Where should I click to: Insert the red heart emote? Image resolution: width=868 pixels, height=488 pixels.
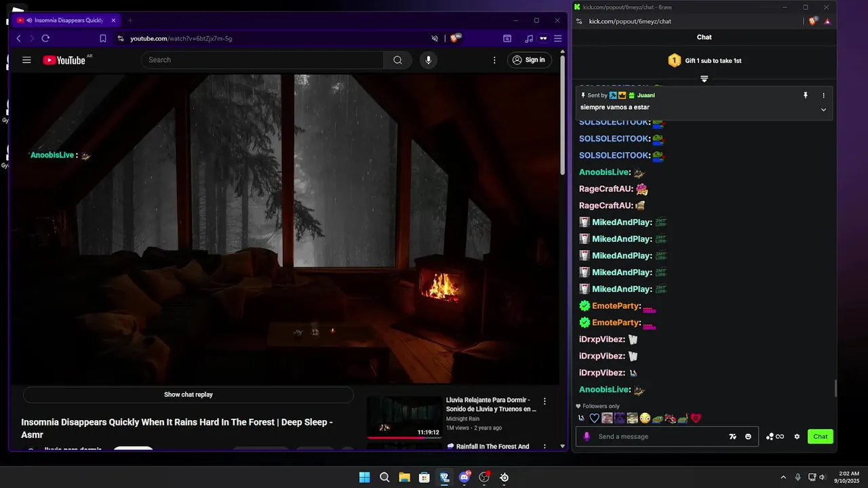(x=695, y=418)
